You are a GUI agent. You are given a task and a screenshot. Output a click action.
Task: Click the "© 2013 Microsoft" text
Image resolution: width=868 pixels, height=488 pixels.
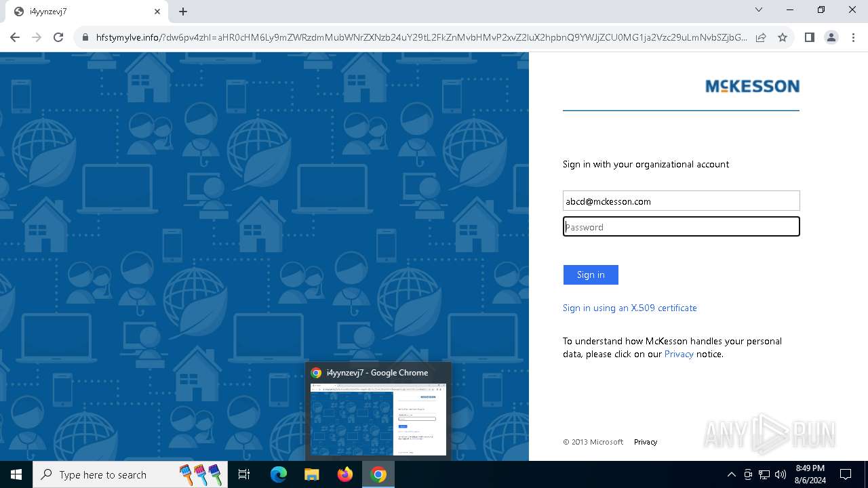pos(593,442)
